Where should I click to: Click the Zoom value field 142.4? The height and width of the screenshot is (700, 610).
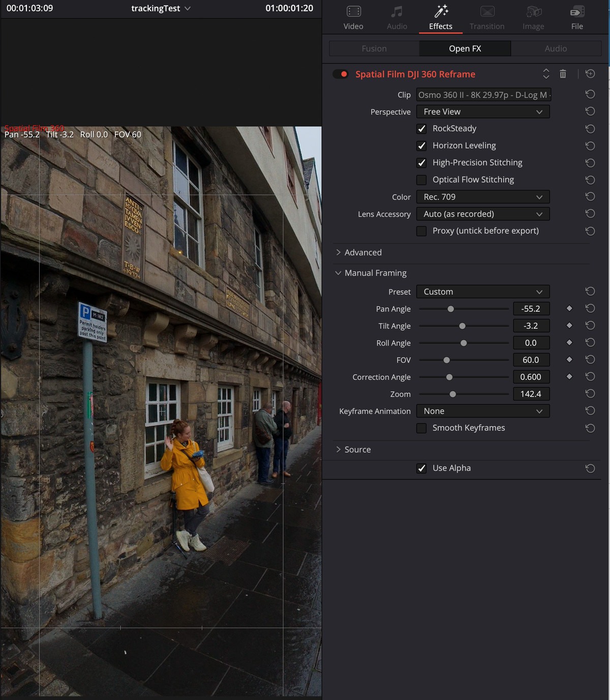point(531,394)
